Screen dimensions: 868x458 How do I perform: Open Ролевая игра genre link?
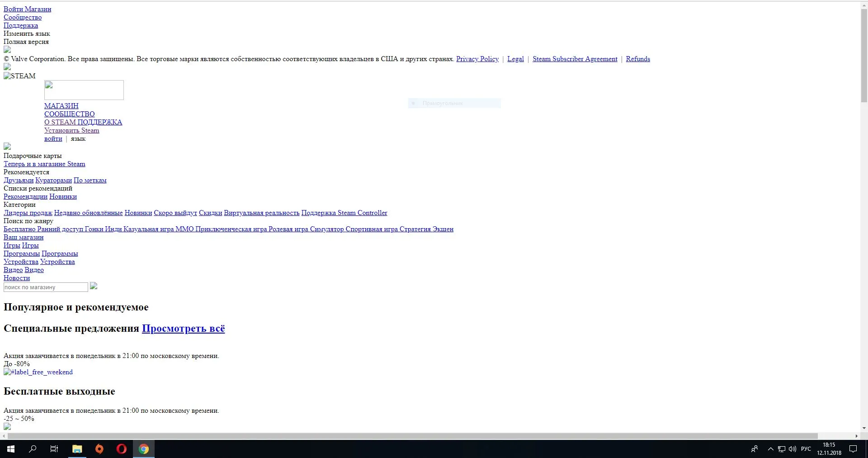(288, 229)
